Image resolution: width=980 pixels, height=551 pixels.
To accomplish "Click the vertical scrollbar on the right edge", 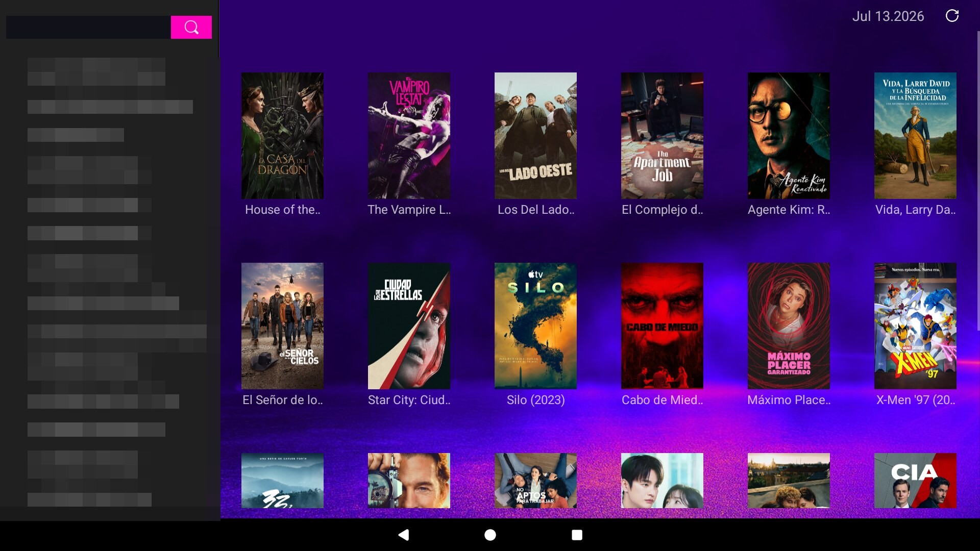I will point(978,181).
